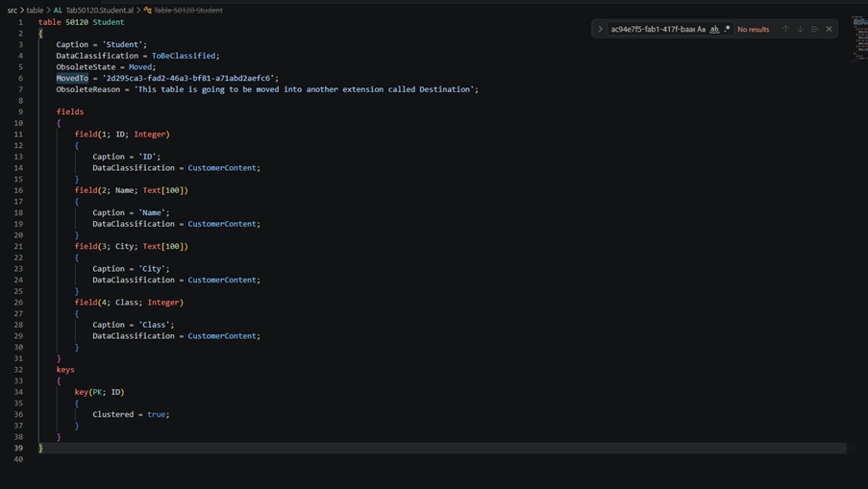Click the Find in Selection icon
Image resolution: width=868 pixels, height=489 pixels.
(x=814, y=30)
